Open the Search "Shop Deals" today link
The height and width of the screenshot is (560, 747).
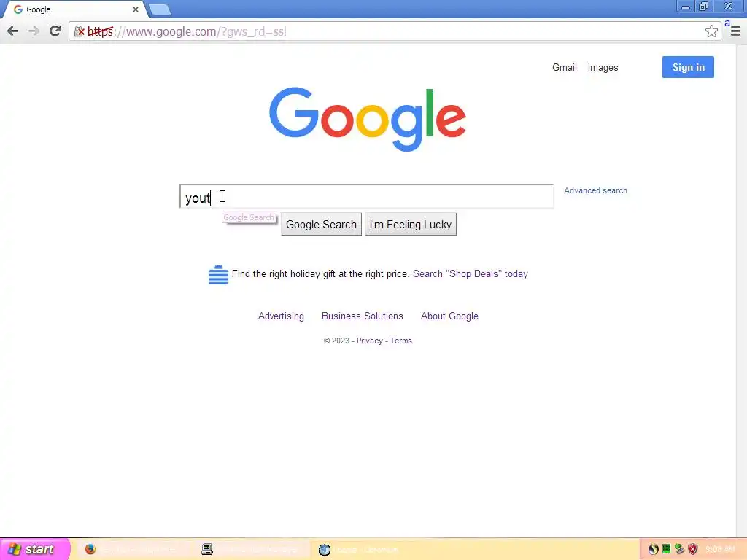(471, 274)
